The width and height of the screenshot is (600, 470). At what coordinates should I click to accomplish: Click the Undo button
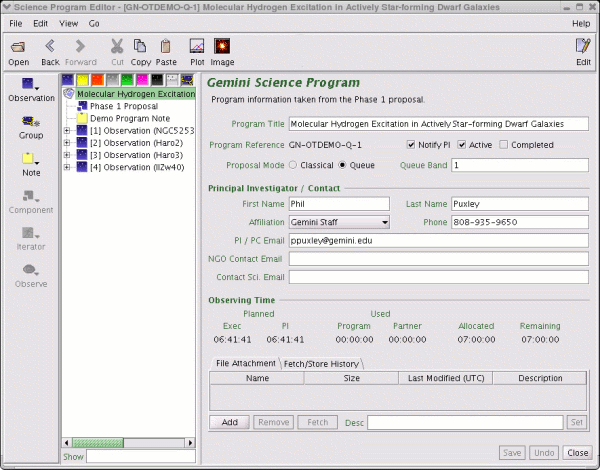544,453
